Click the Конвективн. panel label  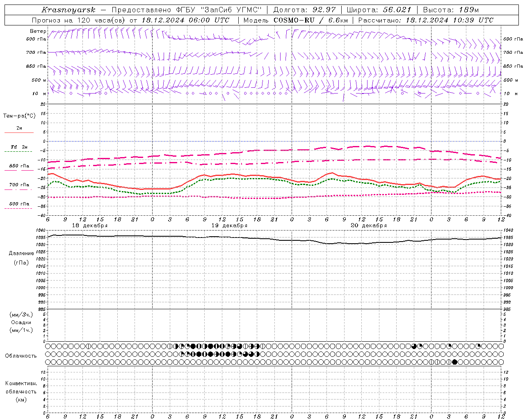pos(21,383)
